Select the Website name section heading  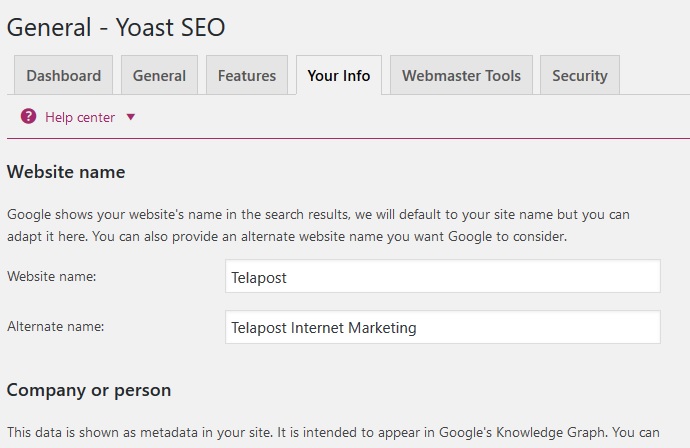tap(66, 172)
